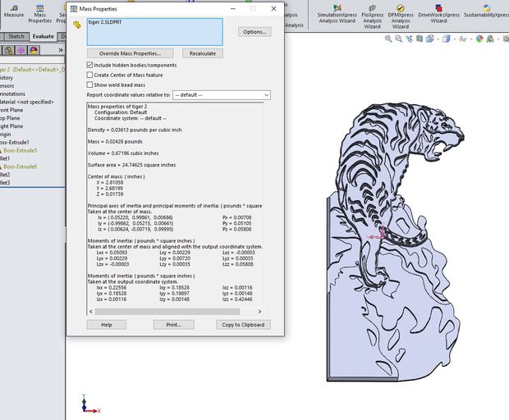Click Zoom to Fit in view toolbar

tap(388, 39)
